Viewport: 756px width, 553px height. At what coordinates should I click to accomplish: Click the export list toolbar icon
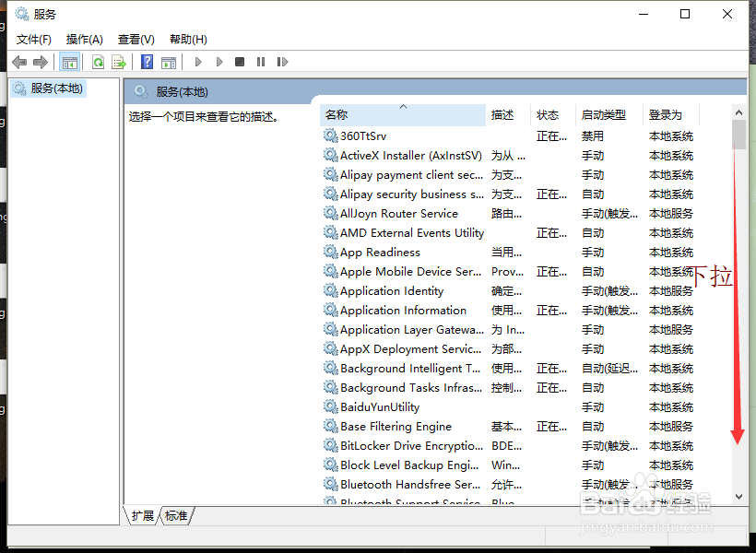tap(119, 62)
